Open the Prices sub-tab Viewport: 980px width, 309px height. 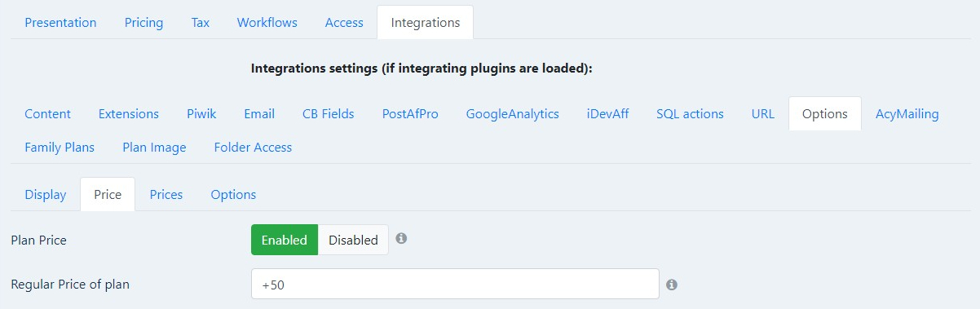point(166,194)
